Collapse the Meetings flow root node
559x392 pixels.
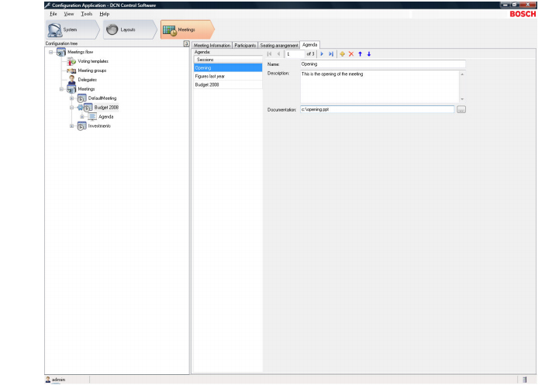coord(51,52)
